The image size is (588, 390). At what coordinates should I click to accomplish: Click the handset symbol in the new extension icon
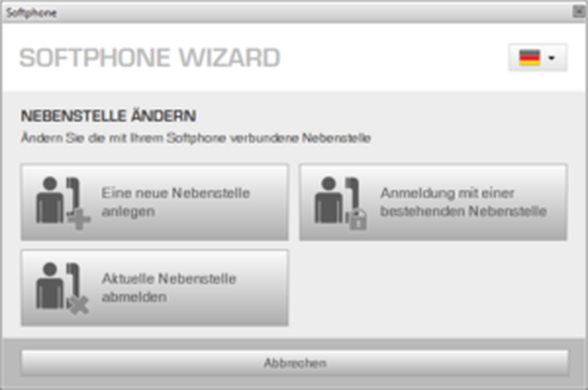click(x=73, y=194)
